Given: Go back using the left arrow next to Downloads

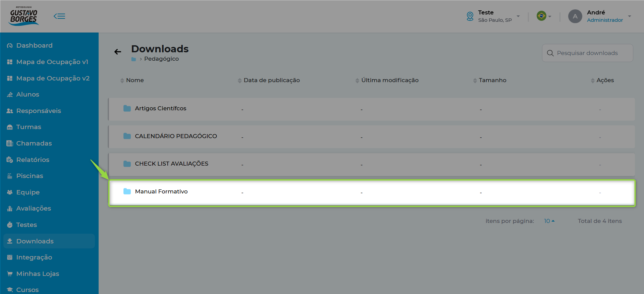Looking at the screenshot, I should tap(118, 52).
